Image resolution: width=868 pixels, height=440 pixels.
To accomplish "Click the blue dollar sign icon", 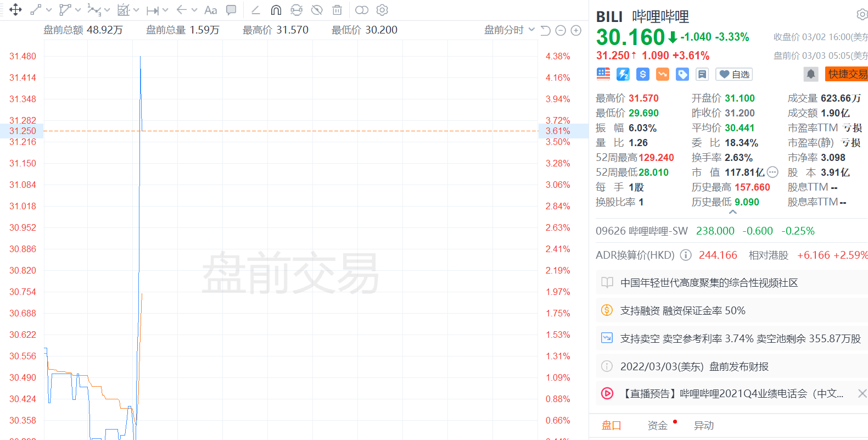I will (x=643, y=74).
